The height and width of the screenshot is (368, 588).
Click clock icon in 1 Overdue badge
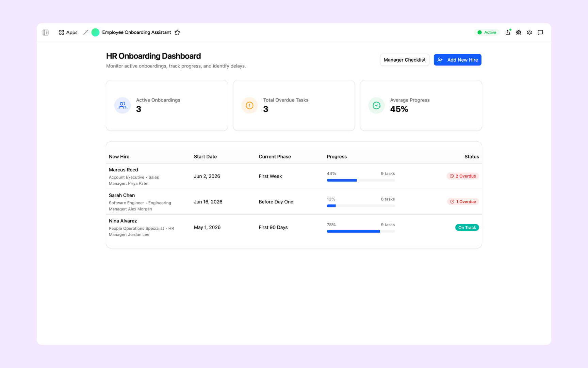(452, 202)
